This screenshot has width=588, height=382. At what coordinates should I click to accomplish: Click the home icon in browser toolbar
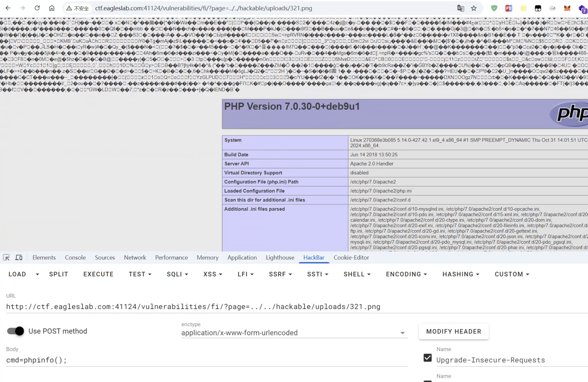click(52, 8)
